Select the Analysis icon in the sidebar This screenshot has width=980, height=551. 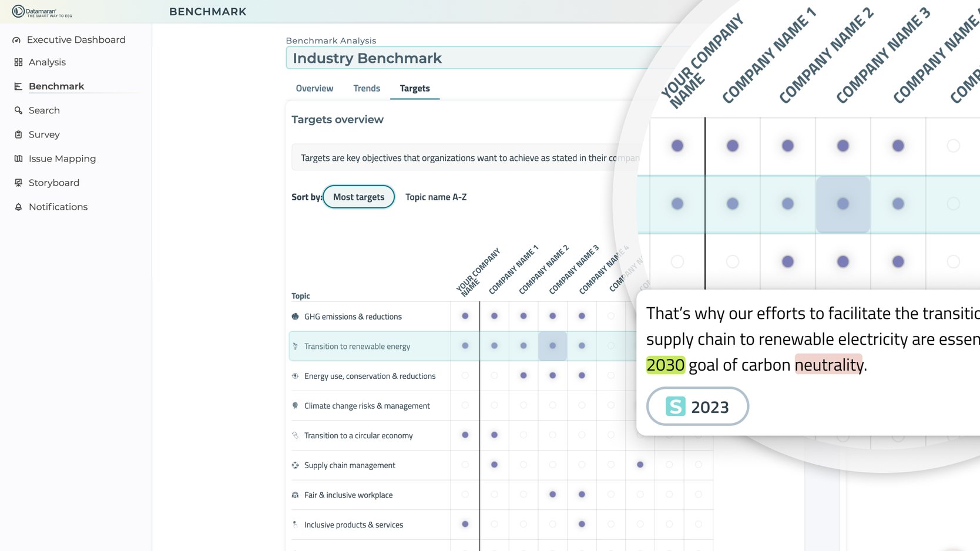(x=16, y=62)
